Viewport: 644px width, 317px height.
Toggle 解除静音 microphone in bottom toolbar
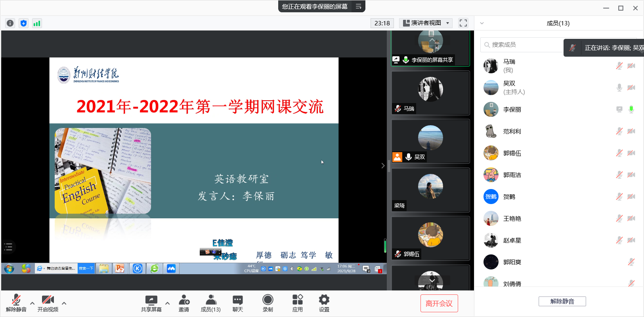(16, 303)
